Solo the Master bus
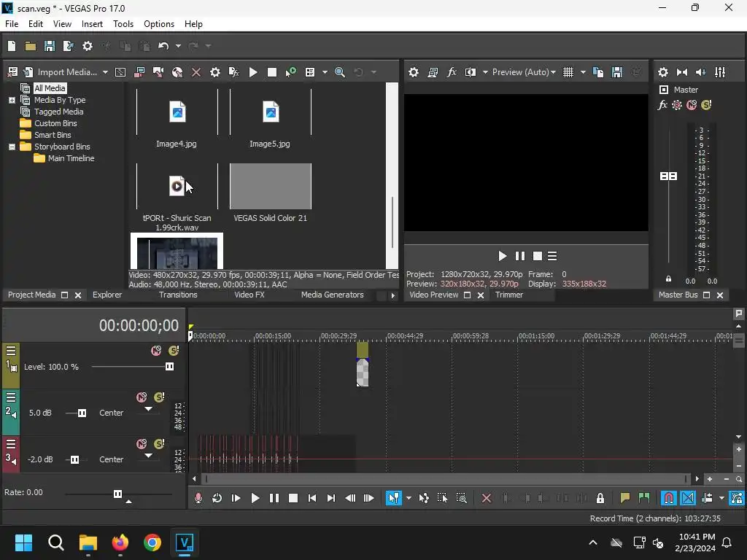 706,105
